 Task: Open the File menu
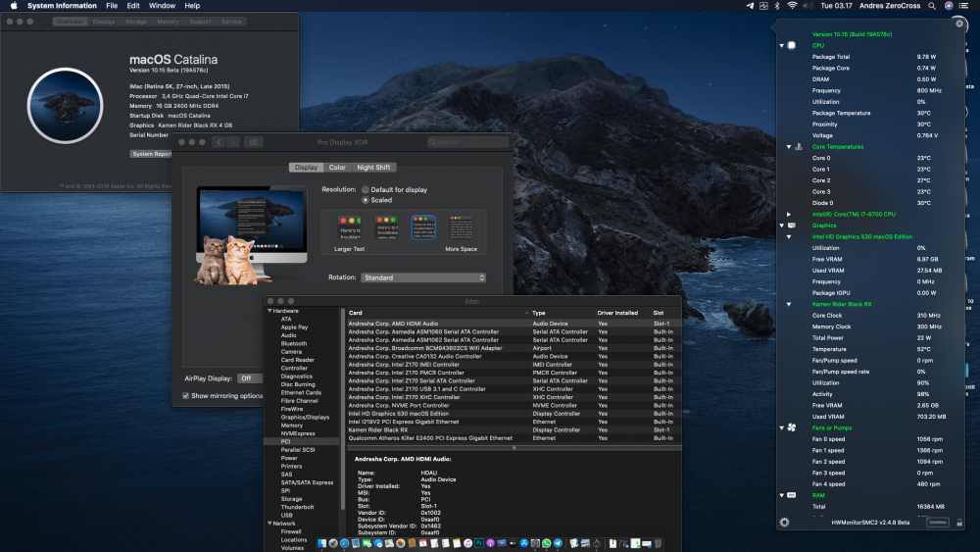pos(112,6)
